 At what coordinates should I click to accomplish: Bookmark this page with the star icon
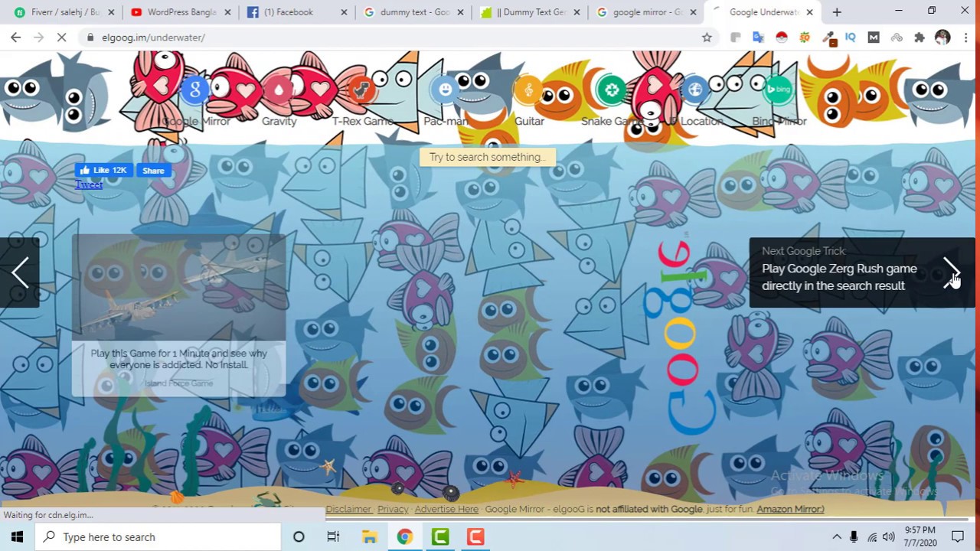point(707,37)
